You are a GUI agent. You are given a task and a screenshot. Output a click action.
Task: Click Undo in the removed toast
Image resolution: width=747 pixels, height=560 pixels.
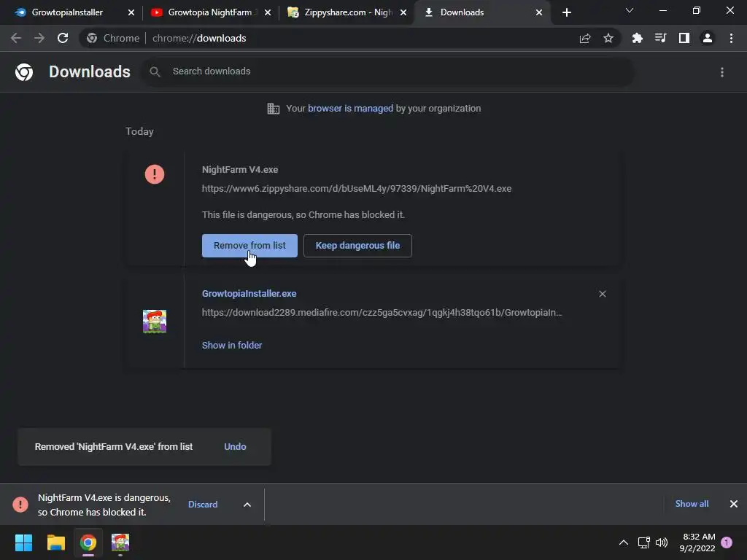(235, 447)
